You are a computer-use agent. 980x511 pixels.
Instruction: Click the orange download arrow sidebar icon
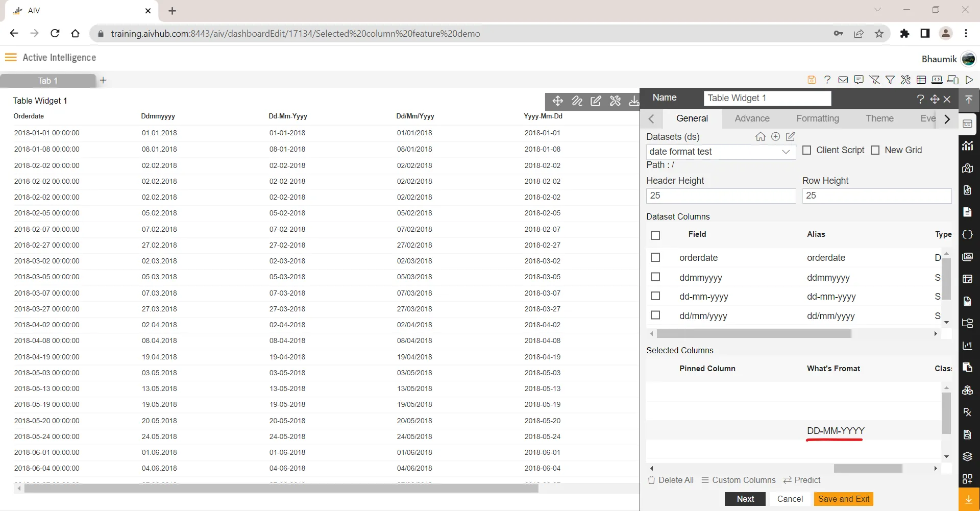969,500
